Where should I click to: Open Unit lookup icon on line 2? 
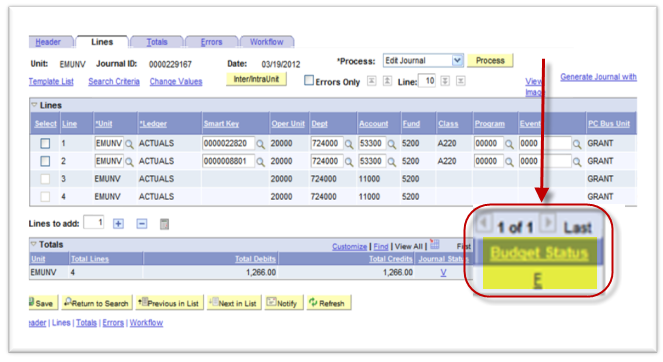pyautogui.click(x=129, y=162)
